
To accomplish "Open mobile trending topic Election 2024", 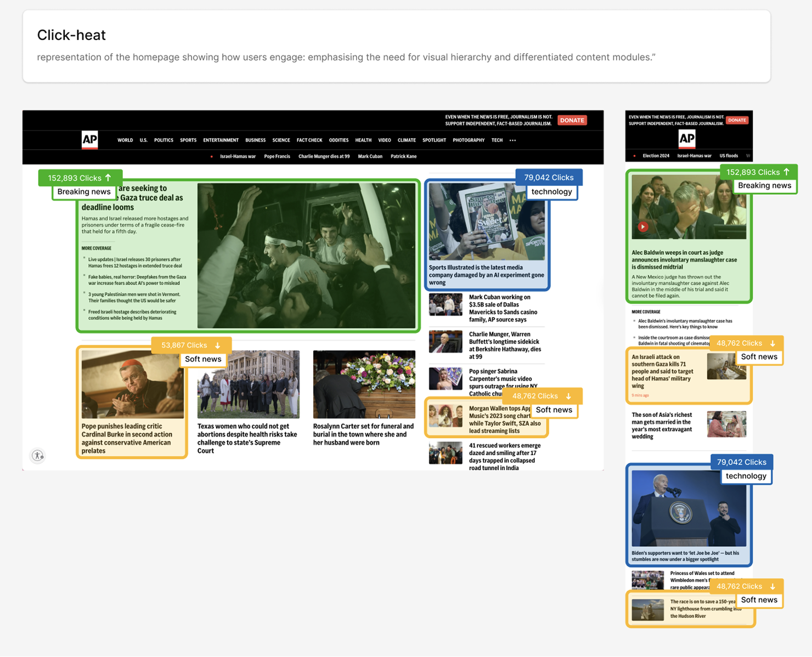I will point(656,156).
